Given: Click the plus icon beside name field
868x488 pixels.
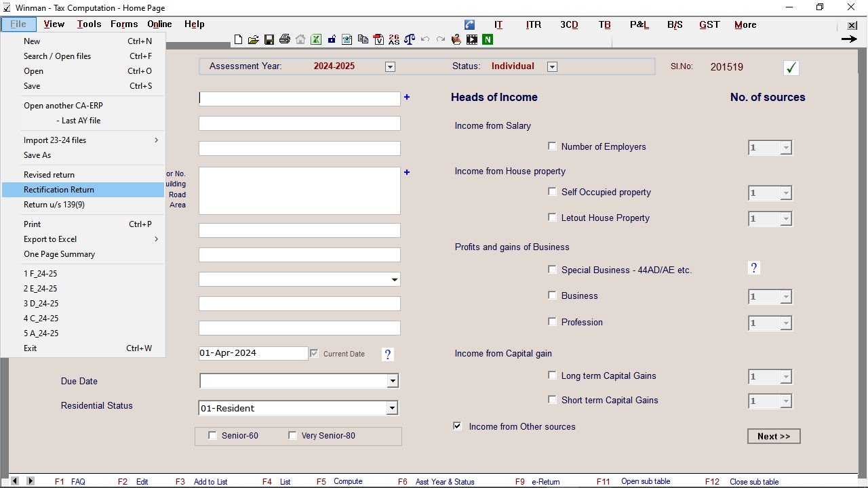Looking at the screenshot, I should tap(407, 97).
